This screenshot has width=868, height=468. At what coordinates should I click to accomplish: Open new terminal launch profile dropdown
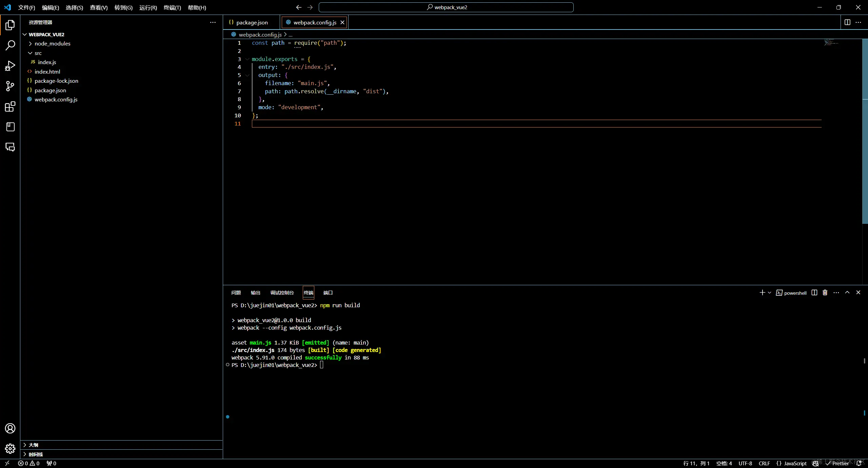click(770, 293)
